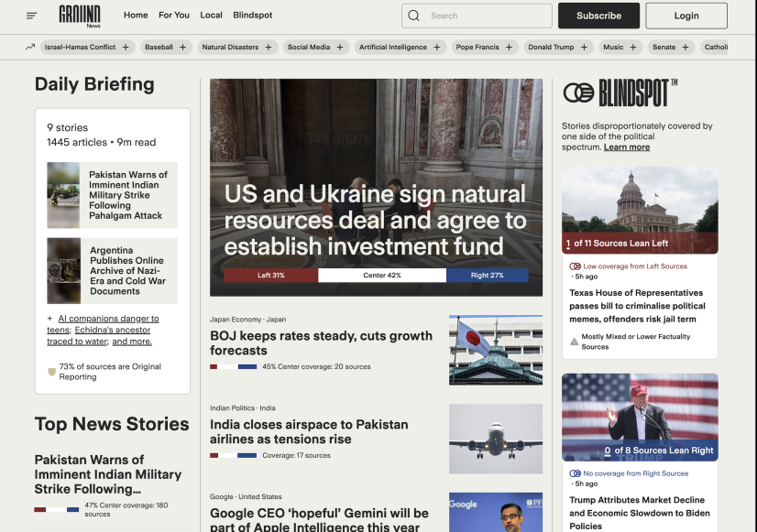This screenshot has width=757, height=532.
Task: Add Social Media topic with plus
Action: tap(340, 48)
